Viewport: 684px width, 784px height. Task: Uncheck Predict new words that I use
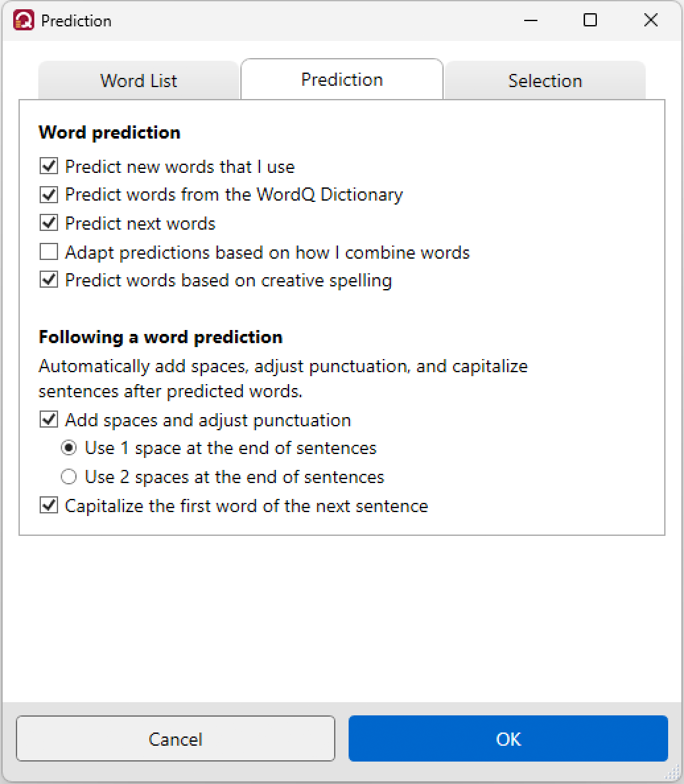(x=49, y=166)
